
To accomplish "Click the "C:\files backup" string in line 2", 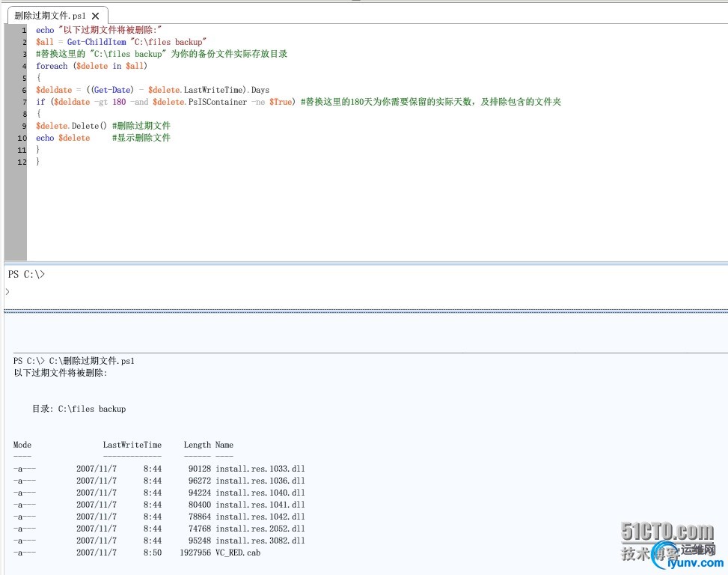I will click(x=168, y=42).
